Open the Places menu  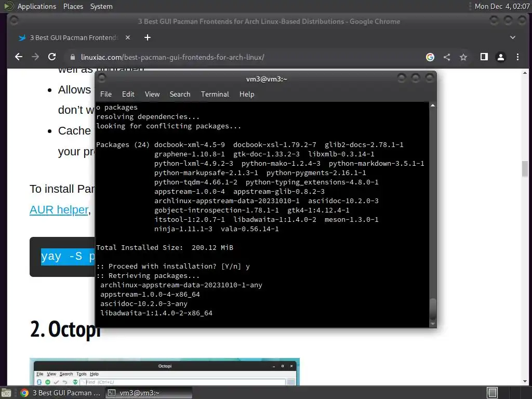coord(73,6)
